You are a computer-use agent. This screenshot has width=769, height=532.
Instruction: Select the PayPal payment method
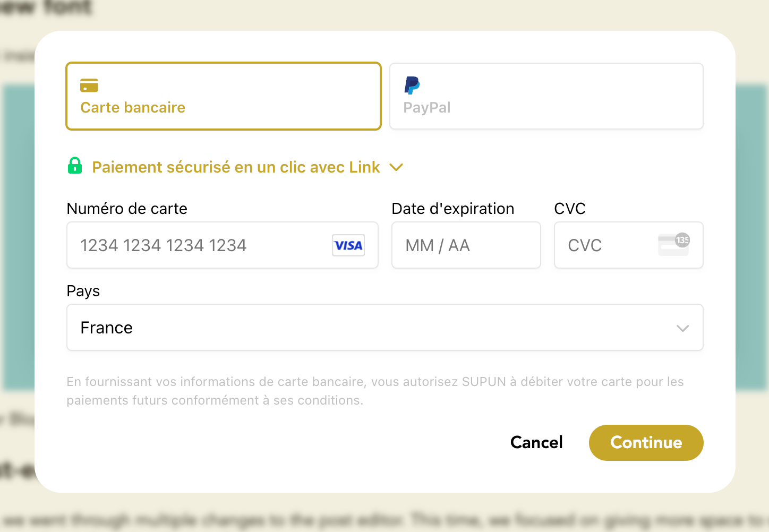(x=546, y=96)
